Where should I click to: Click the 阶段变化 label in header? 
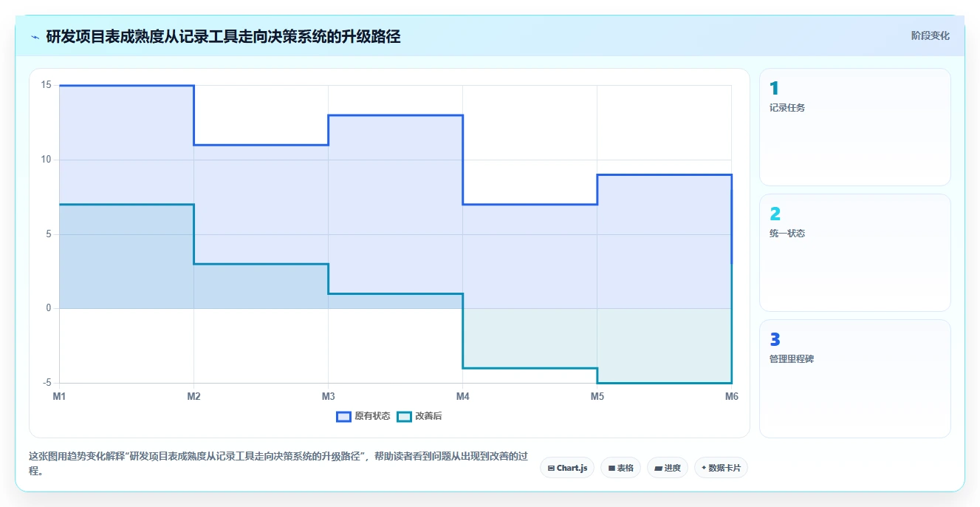931,35
